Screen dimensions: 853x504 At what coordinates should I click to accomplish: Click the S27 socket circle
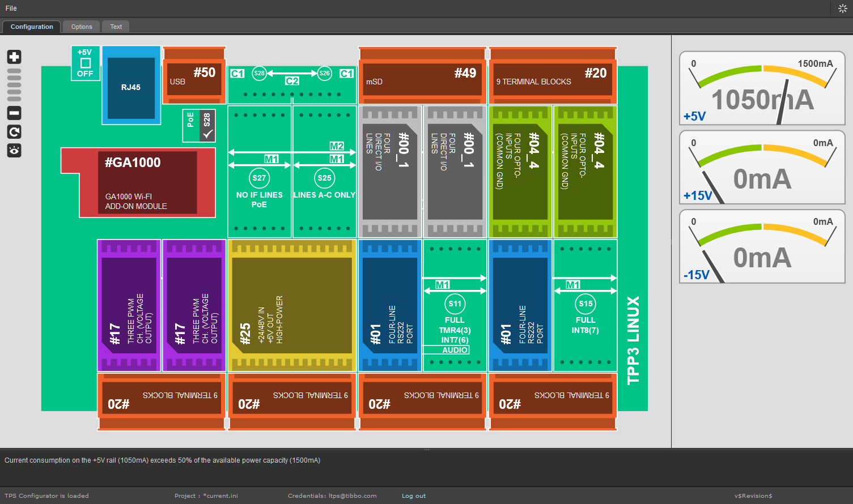259,178
